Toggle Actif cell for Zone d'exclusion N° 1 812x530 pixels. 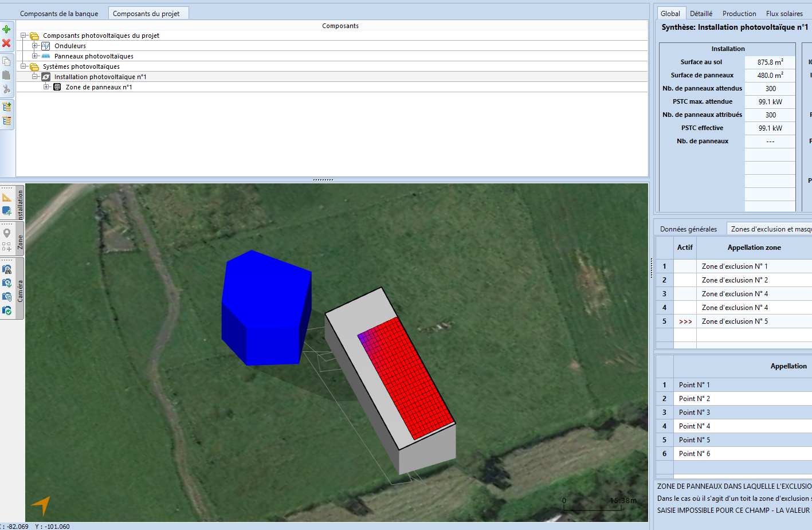(x=685, y=266)
